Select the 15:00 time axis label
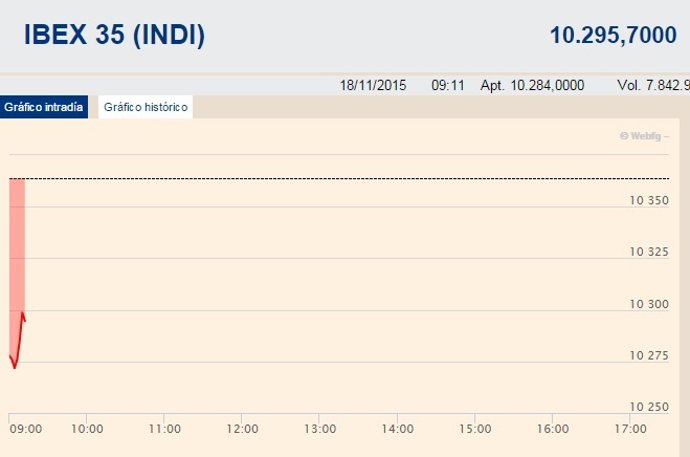This screenshot has width=690, height=457. (475, 429)
